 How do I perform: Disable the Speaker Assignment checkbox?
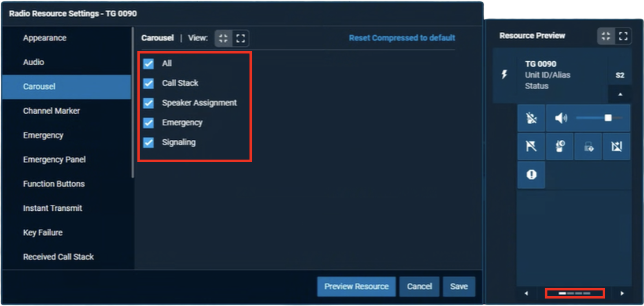(x=148, y=103)
